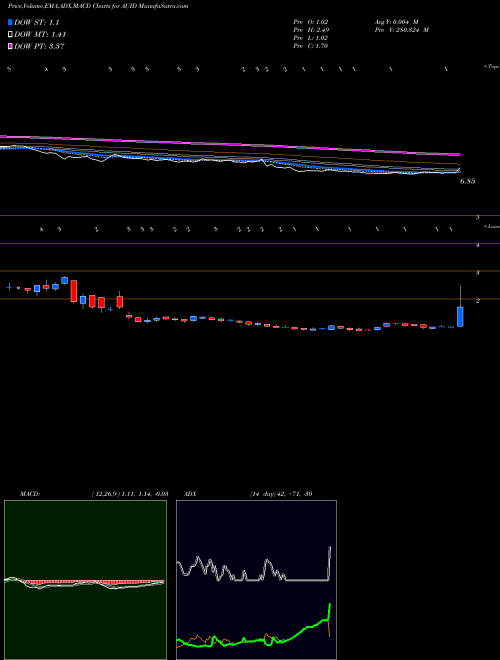Click the 'Pre L: 1.02' low value
Viewport: 500px width, 660px height.
311,38
